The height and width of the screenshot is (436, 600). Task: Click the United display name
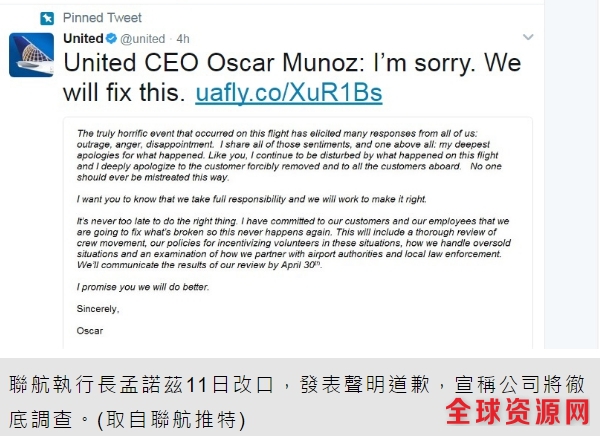(x=83, y=38)
